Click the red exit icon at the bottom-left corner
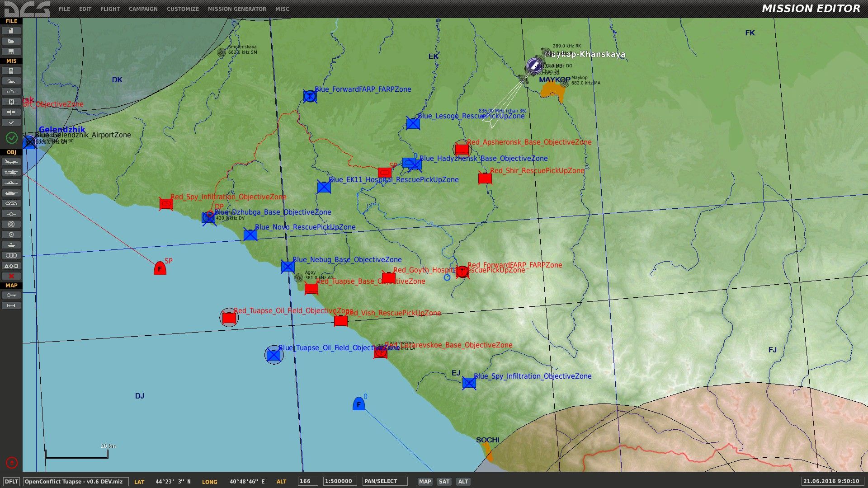Viewport: 868px width, 488px height. coord(12,463)
